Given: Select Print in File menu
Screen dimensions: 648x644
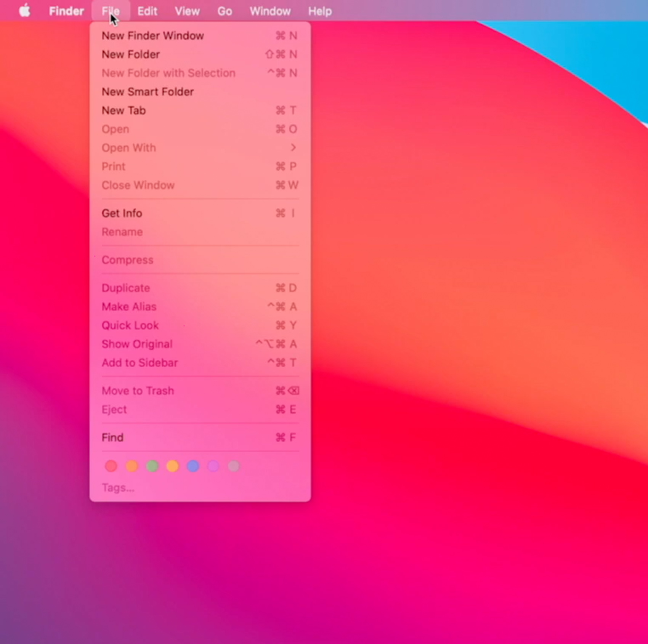Looking at the screenshot, I should 200,166.
